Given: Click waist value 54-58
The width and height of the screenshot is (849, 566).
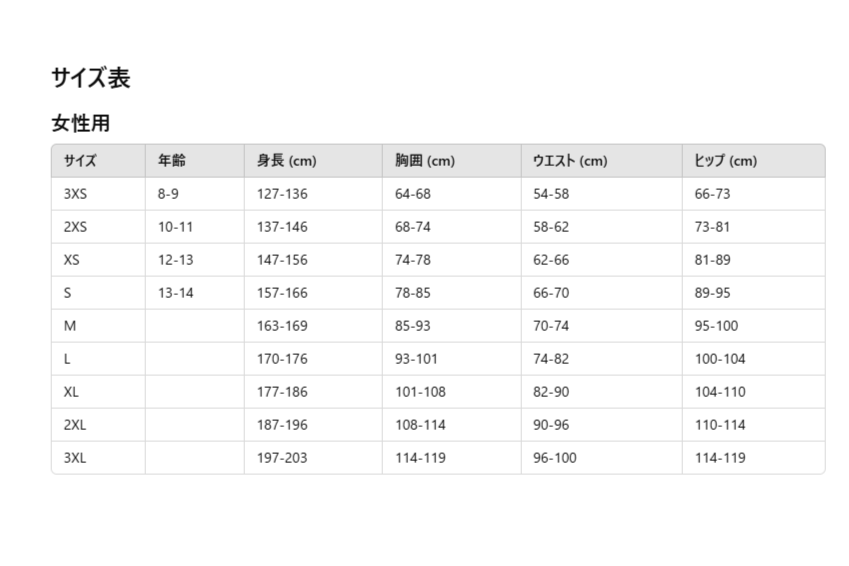Looking at the screenshot, I should click(x=551, y=194).
